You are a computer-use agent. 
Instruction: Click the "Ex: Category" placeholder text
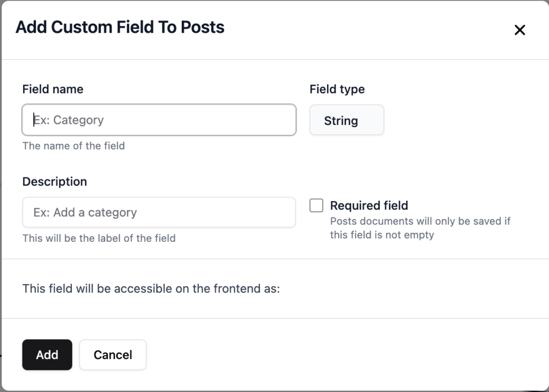[69, 120]
